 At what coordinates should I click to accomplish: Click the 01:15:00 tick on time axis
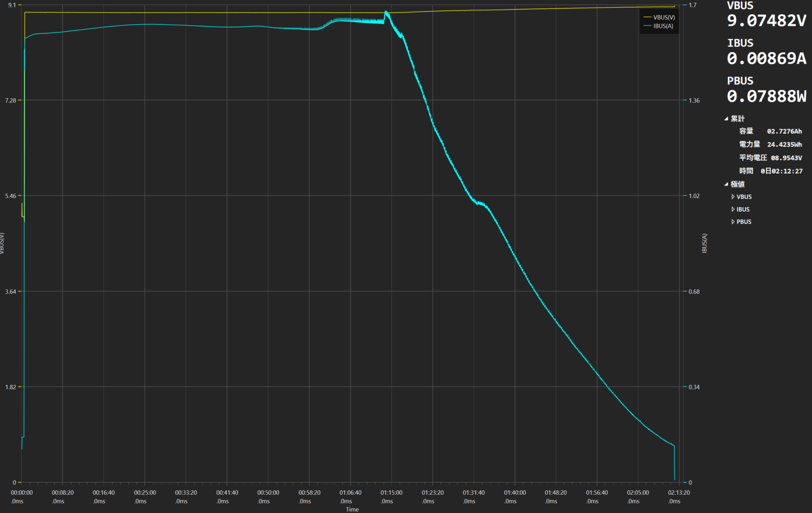(x=391, y=493)
